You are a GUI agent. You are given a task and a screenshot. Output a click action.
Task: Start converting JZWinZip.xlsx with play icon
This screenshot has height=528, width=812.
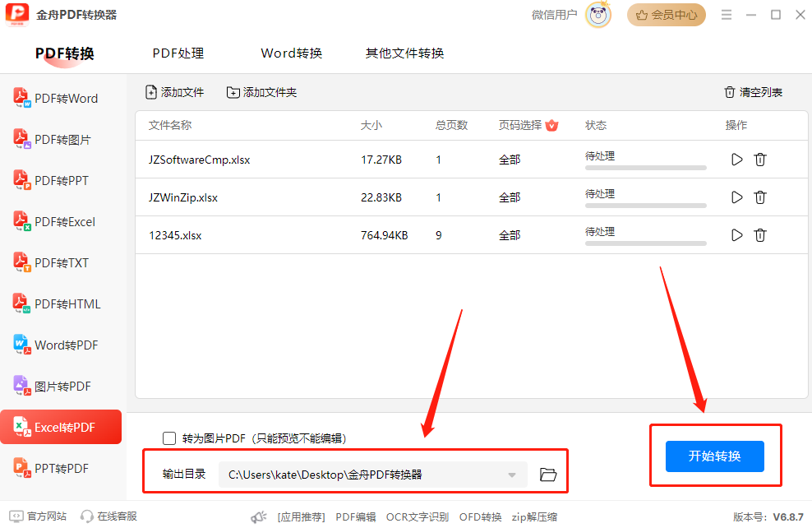(736, 197)
